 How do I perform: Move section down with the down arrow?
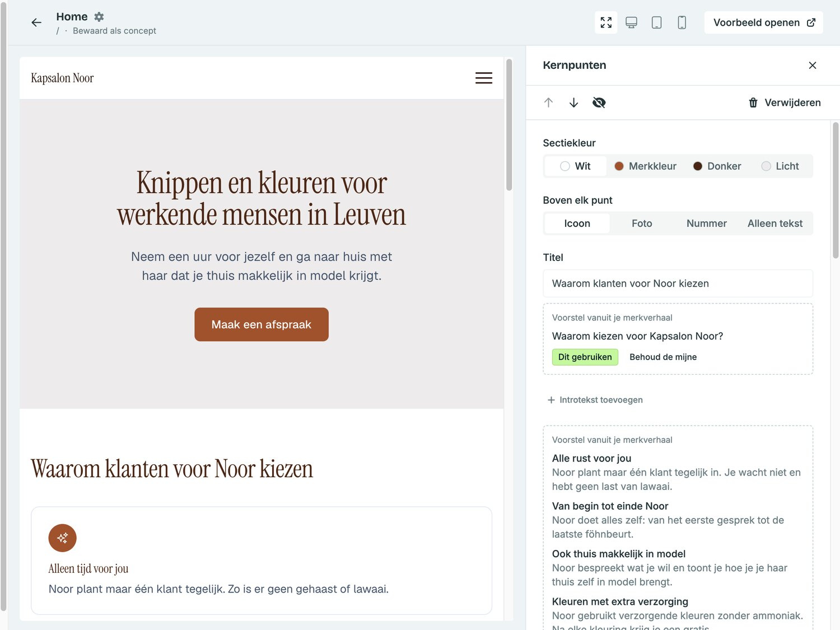click(573, 102)
